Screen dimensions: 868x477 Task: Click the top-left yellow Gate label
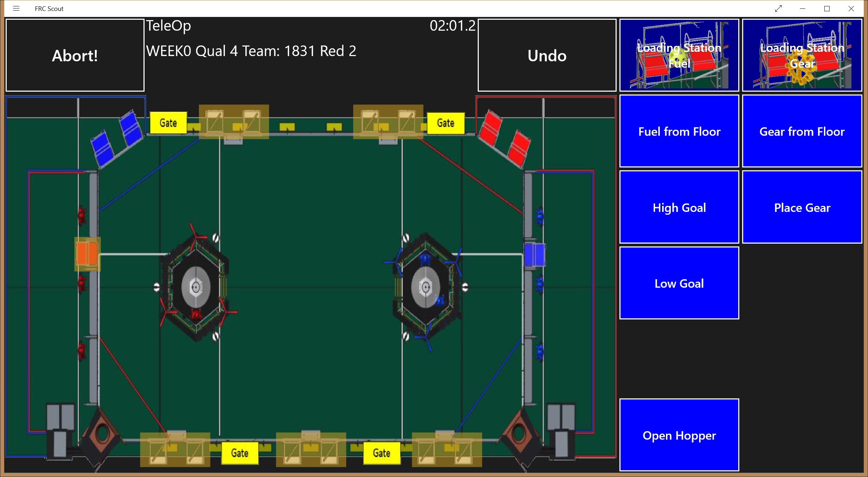coord(168,123)
